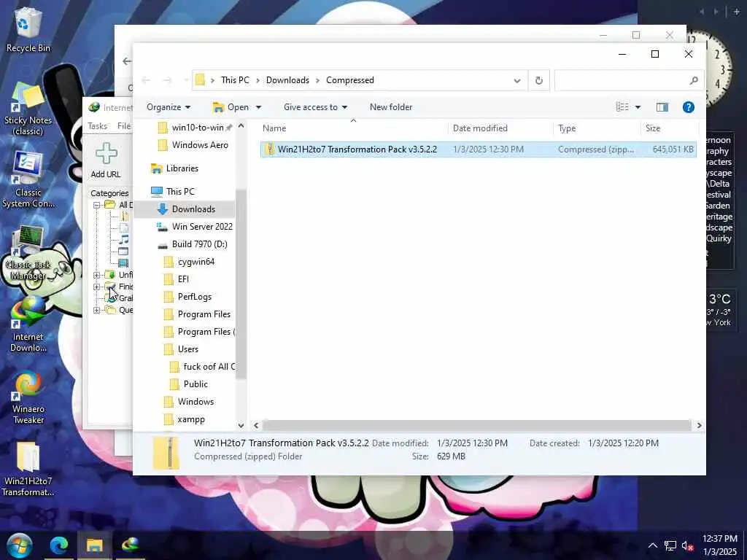Viewport: 747px width, 560px height.
Task: Click Compressed in the address breadcrumb
Action: click(x=350, y=80)
